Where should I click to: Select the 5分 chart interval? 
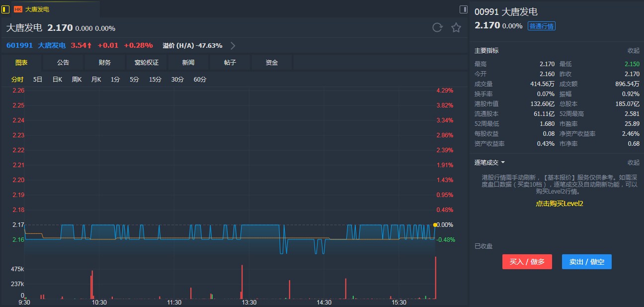[x=134, y=80]
